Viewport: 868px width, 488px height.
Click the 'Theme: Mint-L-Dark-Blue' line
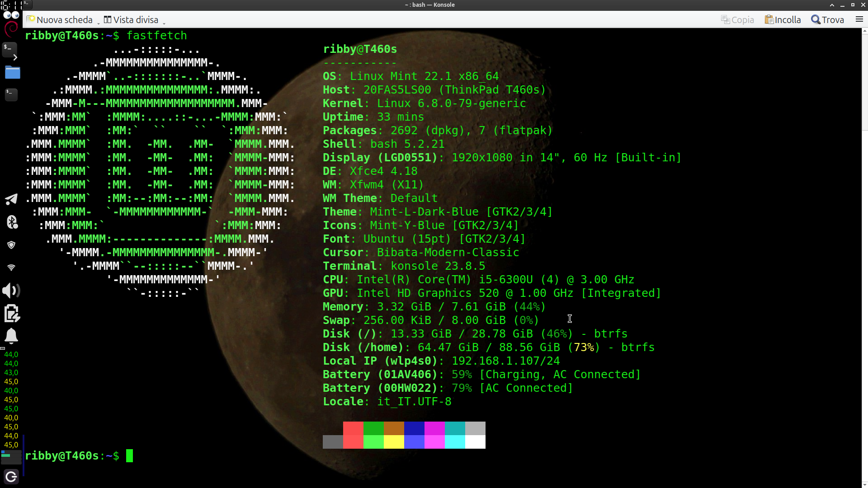pyautogui.click(x=438, y=211)
